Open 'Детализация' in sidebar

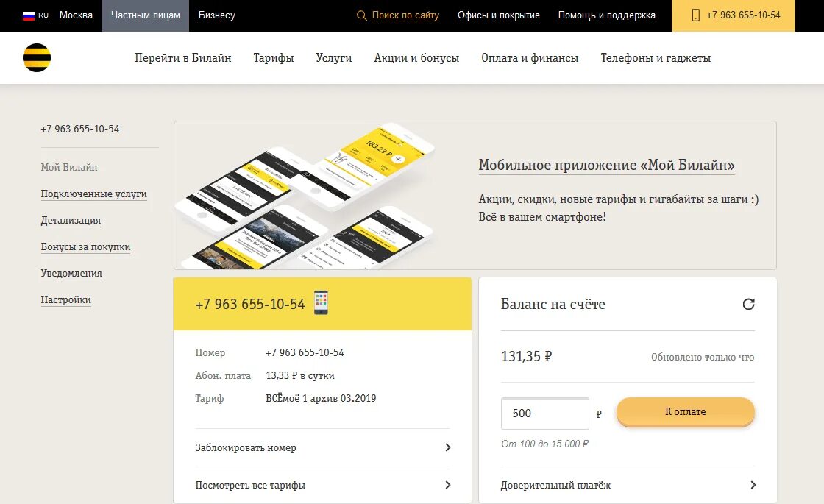(71, 220)
